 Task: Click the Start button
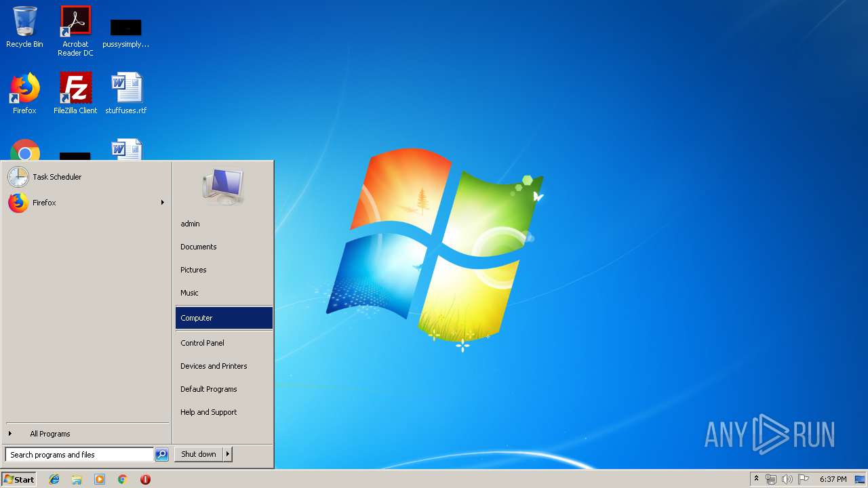point(19,479)
